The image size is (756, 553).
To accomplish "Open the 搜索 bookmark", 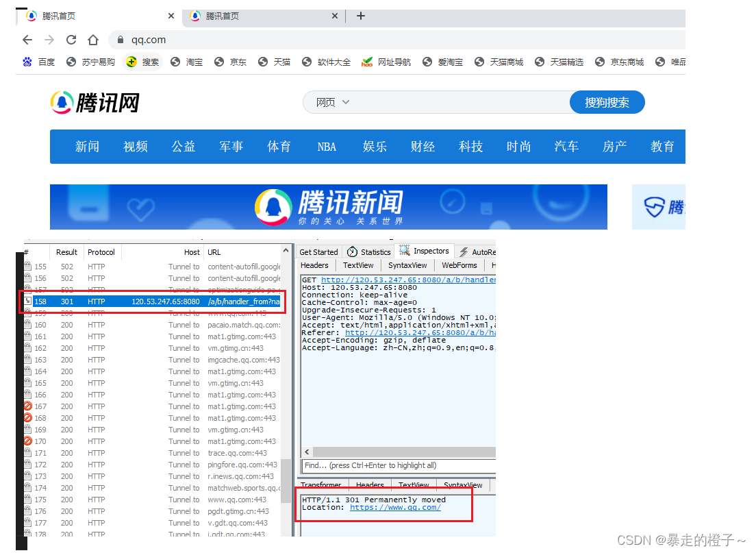I will [142, 62].
